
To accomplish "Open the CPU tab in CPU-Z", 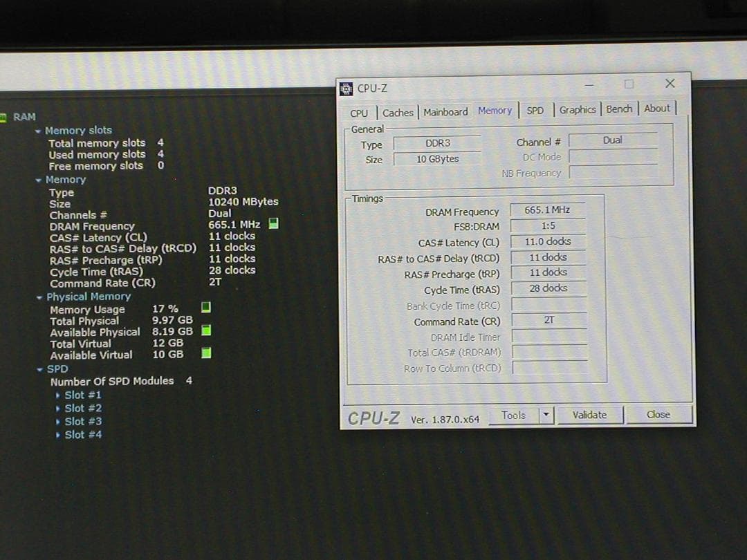I will (x=359, y=113).
